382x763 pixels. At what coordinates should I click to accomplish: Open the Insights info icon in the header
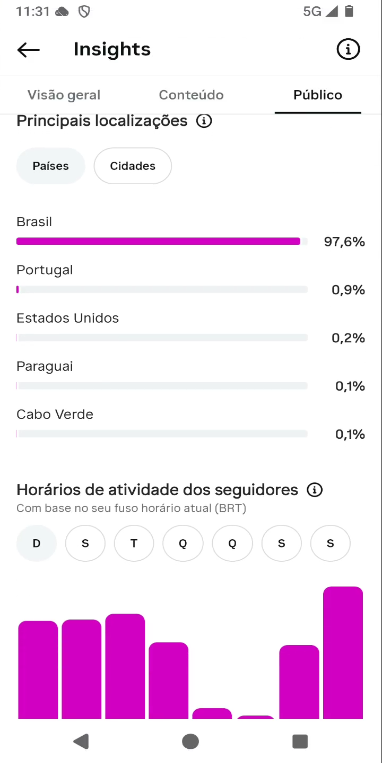click(348, 49)
